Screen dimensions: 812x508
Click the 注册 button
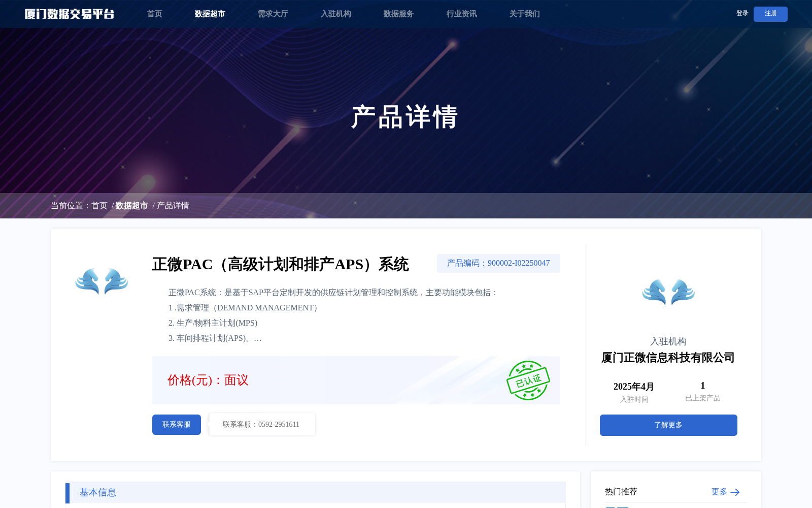770,14
